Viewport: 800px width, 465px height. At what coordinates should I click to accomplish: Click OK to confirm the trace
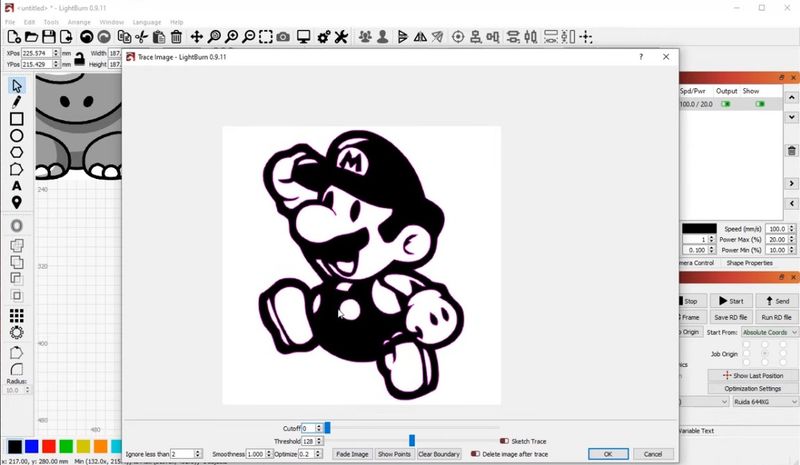607,454
